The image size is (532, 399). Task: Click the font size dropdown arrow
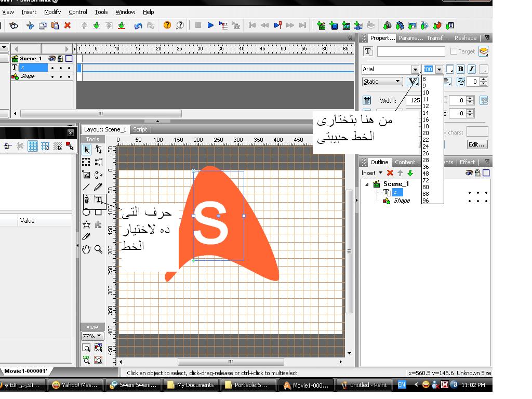(440, 69)
